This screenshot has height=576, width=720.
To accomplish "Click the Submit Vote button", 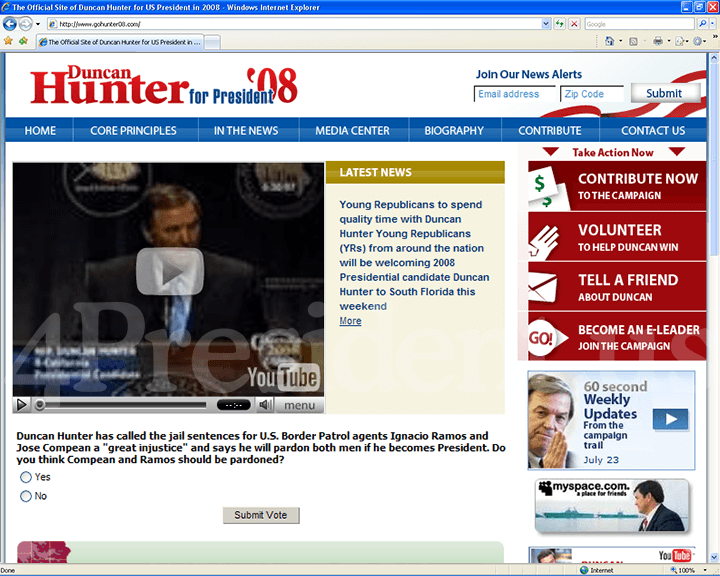I will [x=261, y=515].
